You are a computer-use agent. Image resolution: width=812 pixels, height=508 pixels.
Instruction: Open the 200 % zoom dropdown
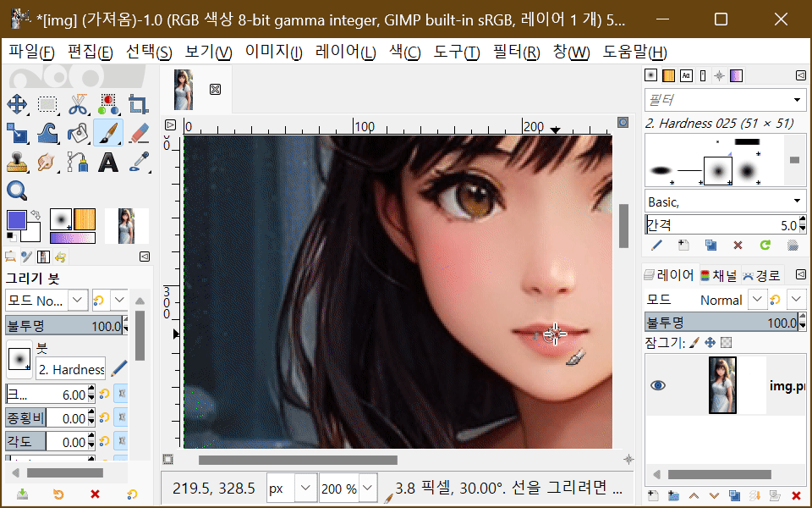point(368,488)
